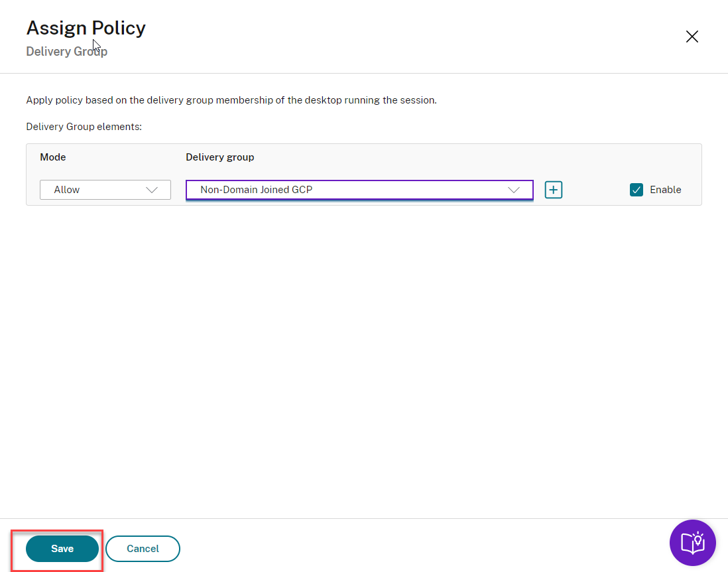Uncheck the Enable checkbox
Viewport: 728px width, 572px height.
pos(637,190)
